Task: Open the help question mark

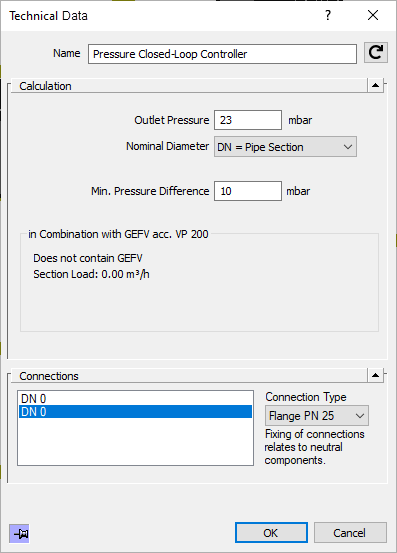Action: pos(328,15)
